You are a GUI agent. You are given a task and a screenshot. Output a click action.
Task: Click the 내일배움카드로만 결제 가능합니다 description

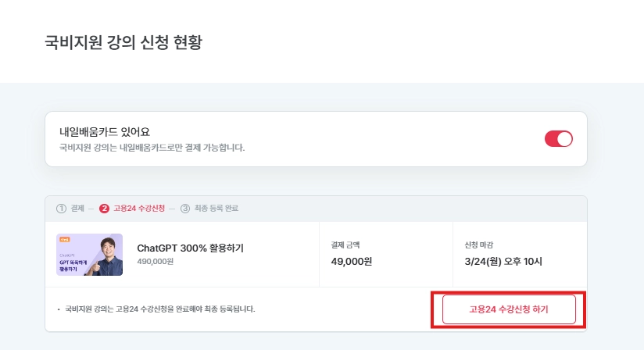pos(152,147)
